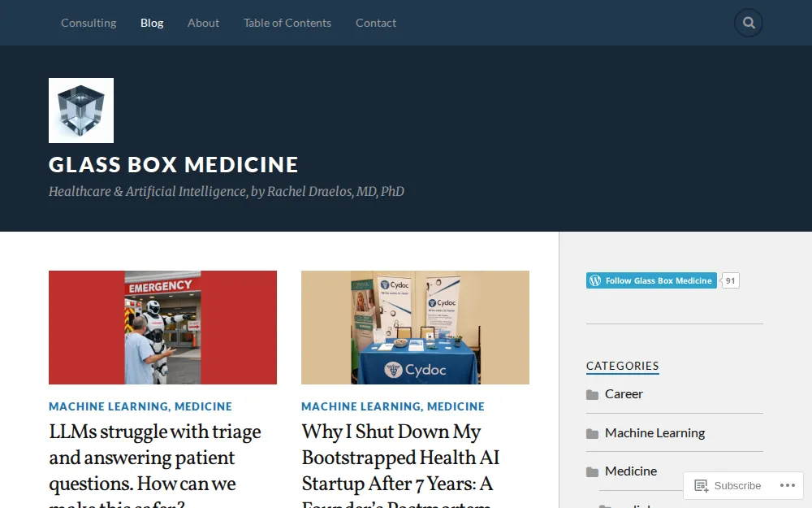
Task: Switch to the About page
Action: pyautogui.click(x=203, y=23)
